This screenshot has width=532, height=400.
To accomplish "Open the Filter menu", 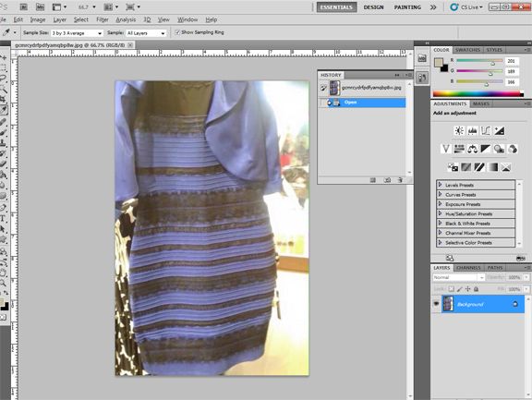I will (x=103, y=19).
